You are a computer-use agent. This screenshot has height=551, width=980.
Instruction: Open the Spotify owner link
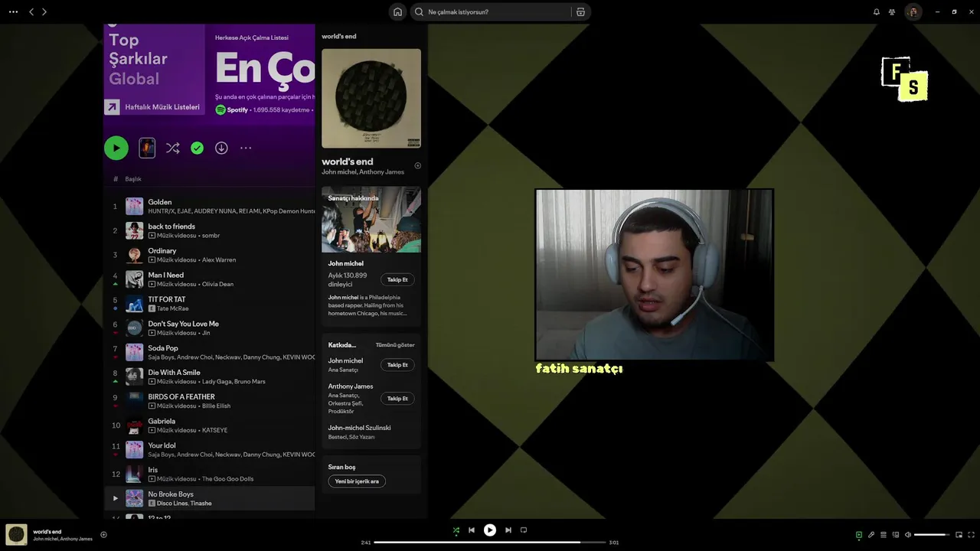click(x=237, y=110)
